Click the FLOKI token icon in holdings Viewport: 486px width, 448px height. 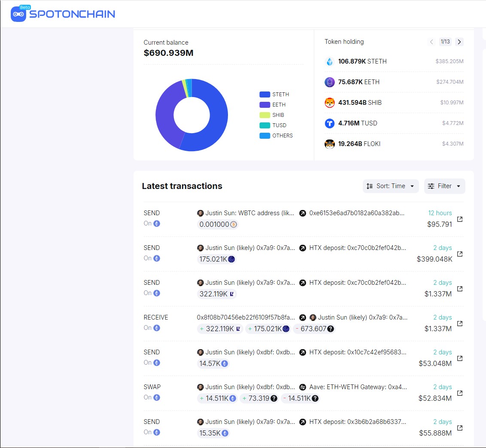[329, 144]
